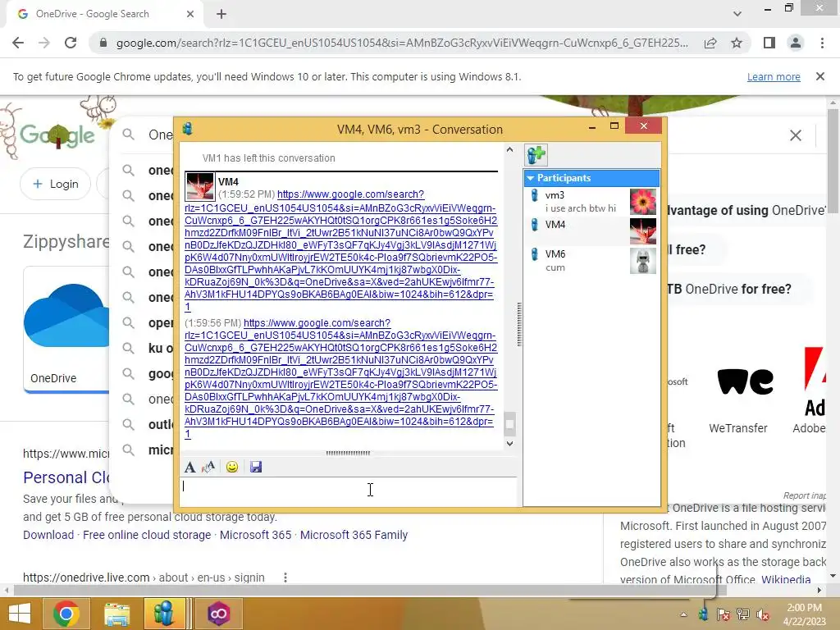Go back in Chrome
This screenshot has height=630, width=840.
coord(18,43)
